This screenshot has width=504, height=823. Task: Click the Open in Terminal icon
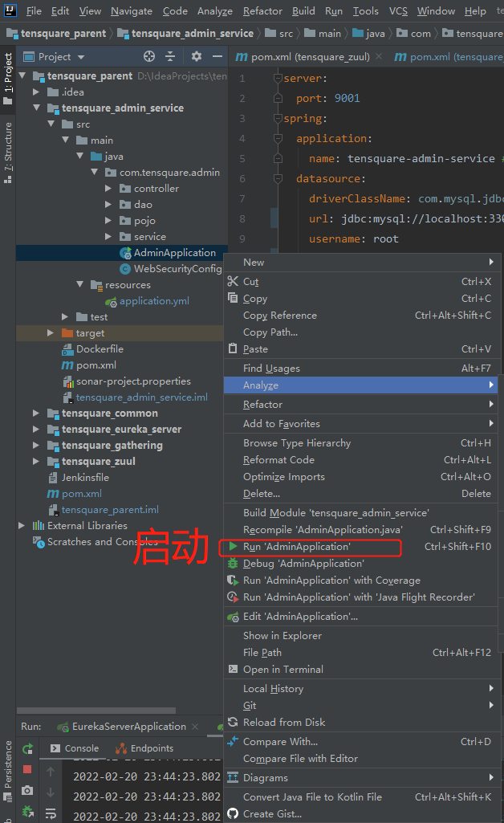pos(233,669)
